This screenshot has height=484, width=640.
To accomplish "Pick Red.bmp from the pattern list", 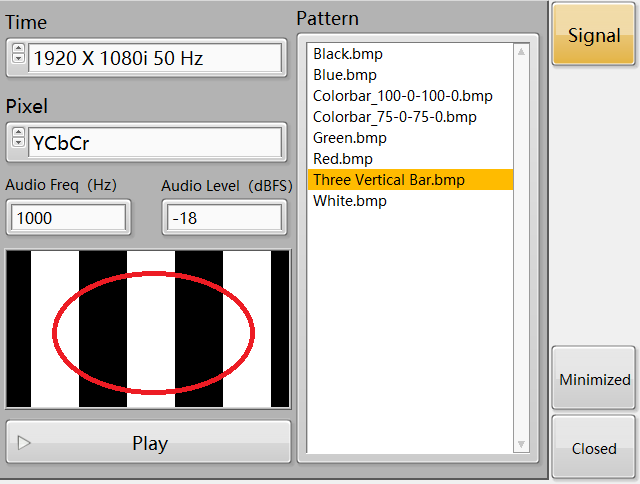I will pos(342,159).
